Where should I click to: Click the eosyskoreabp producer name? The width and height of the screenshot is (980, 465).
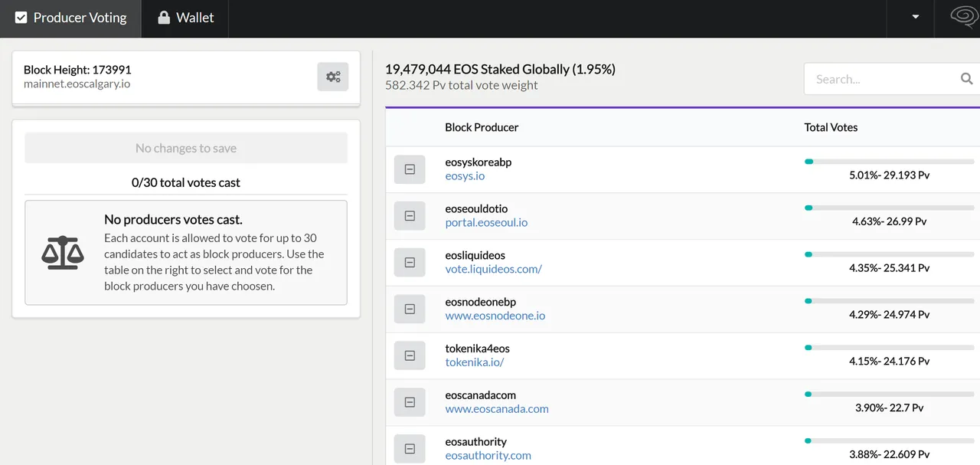478,162
